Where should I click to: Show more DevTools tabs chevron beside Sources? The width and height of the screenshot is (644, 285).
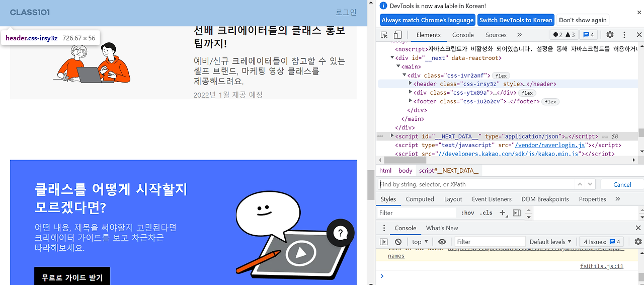pos(519,35)
